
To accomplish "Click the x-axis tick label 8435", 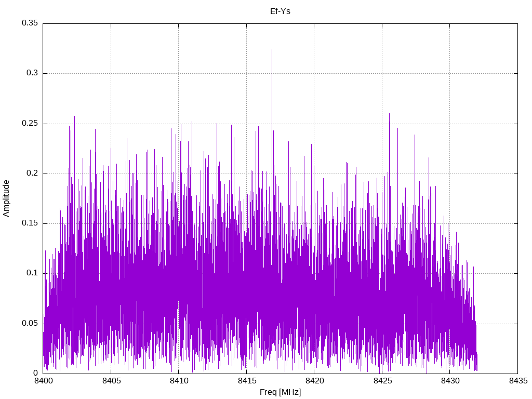I will (518, 381).
